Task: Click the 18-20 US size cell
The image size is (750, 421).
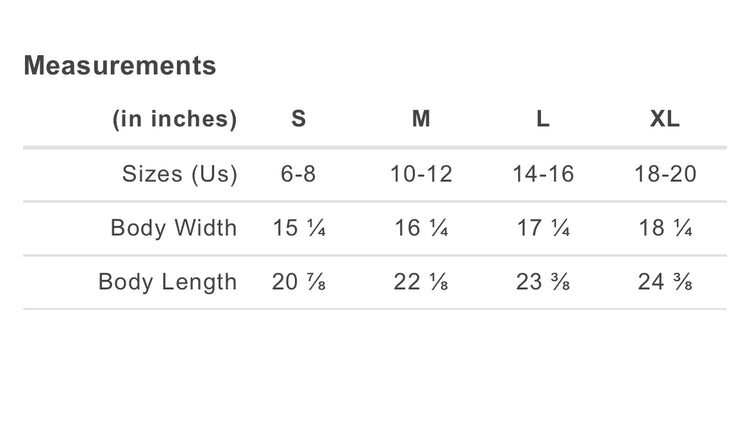Action: pyautogui.click(x=665, y=174)
